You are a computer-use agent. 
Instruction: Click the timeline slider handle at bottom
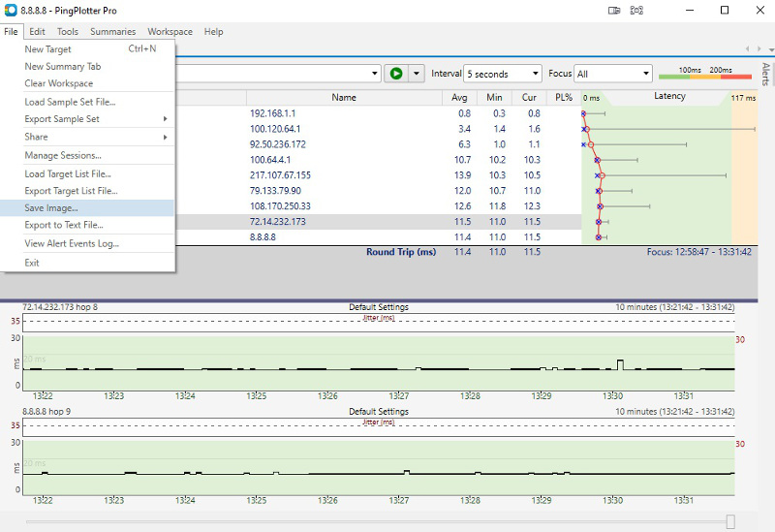pos(730,521)
